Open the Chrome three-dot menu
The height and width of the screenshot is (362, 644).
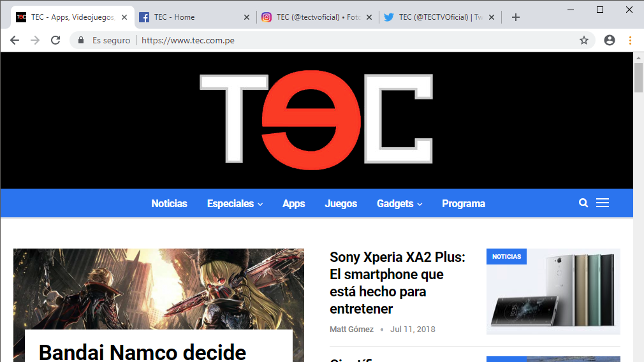[630, 40]
